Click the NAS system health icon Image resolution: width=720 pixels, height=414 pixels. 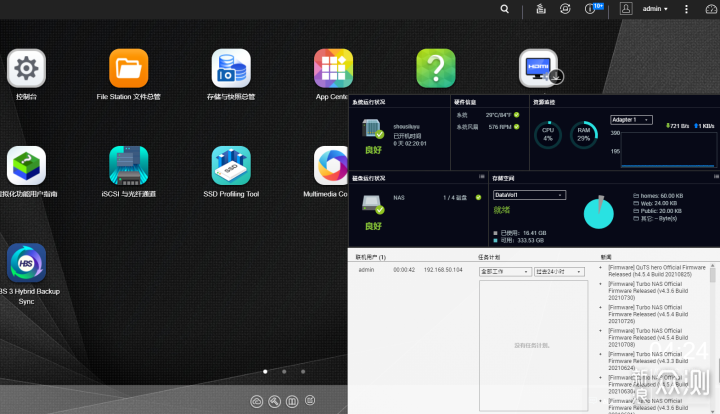[372, 129]
